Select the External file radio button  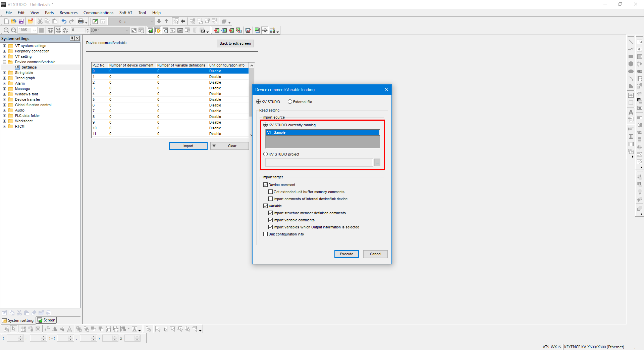(x=290, y=102)
